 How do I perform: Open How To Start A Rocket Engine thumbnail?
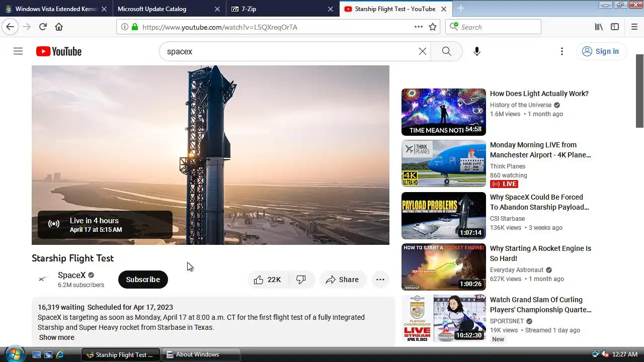pos(444,266)
